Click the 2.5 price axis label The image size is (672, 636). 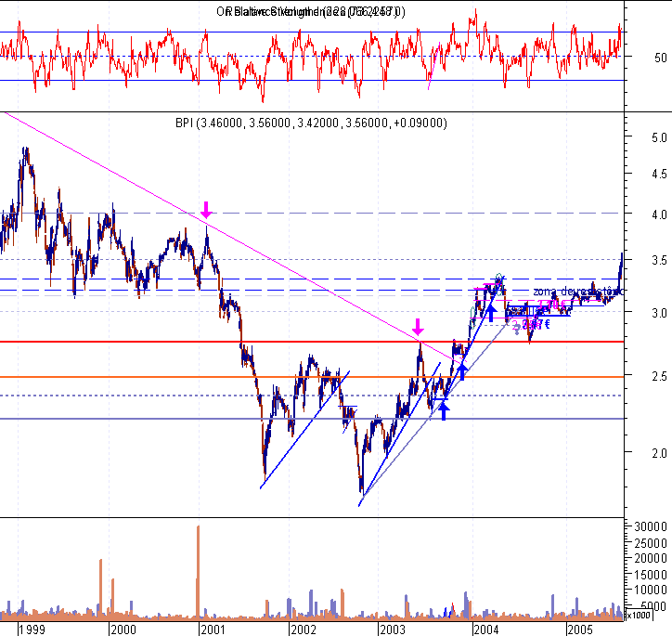click(x=659, y=376)
